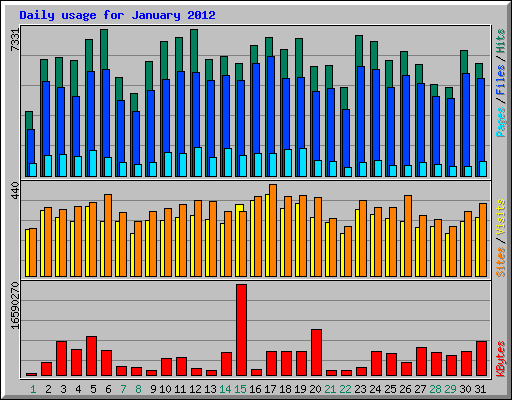512x400 pixels.
Task: Click green day 14 on the x-axis
Action: coord(225,389)
